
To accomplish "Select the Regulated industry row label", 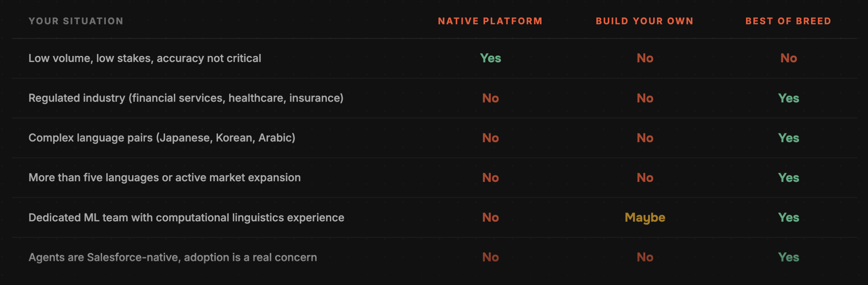I will point(186,98).
